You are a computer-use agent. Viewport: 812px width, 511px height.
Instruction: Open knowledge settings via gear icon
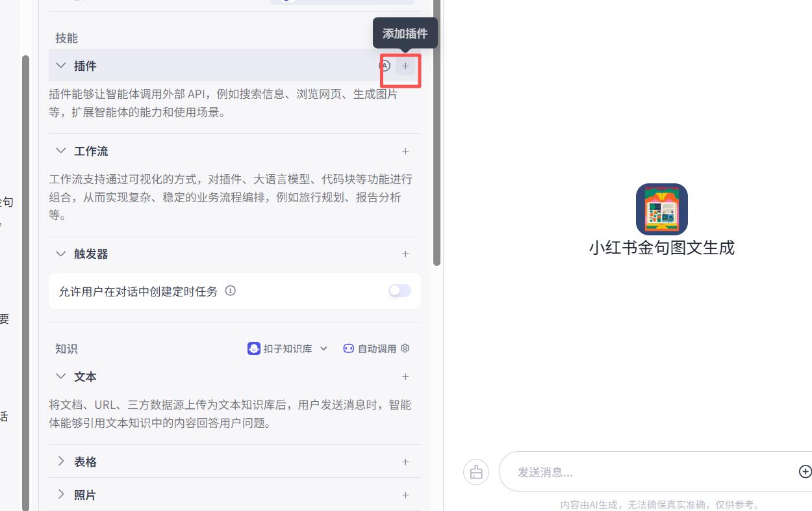click(x=405, y=348)
